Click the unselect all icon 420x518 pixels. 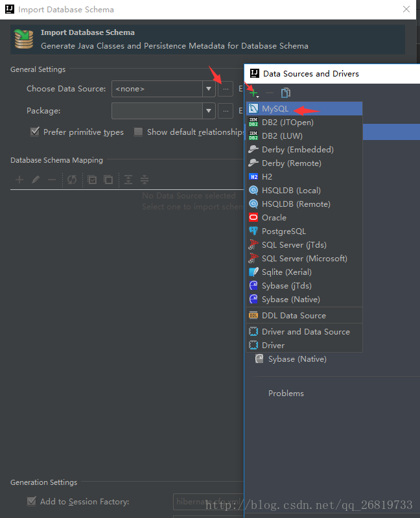tap(108, 180)
